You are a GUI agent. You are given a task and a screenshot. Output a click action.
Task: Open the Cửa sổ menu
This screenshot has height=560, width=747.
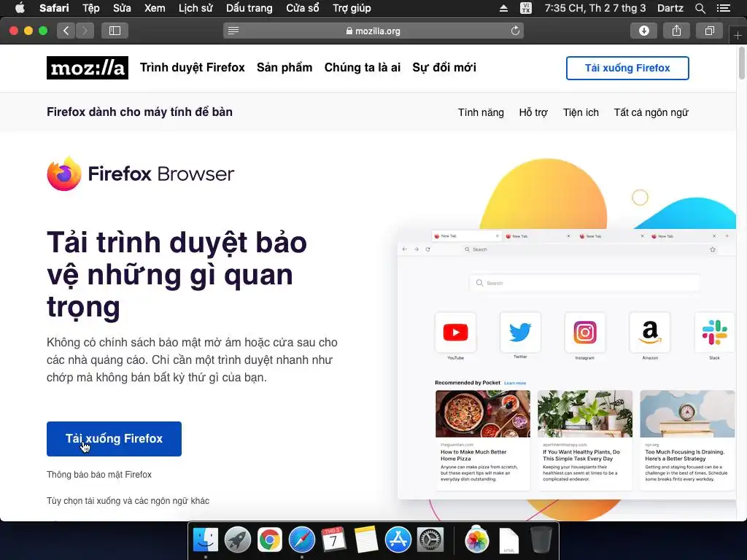point(303,8)
